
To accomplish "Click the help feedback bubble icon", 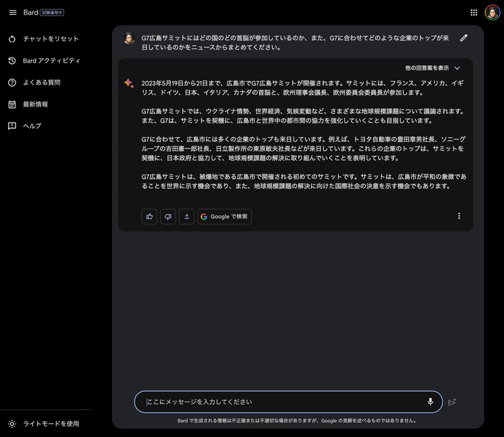I will tap(12, 126).
